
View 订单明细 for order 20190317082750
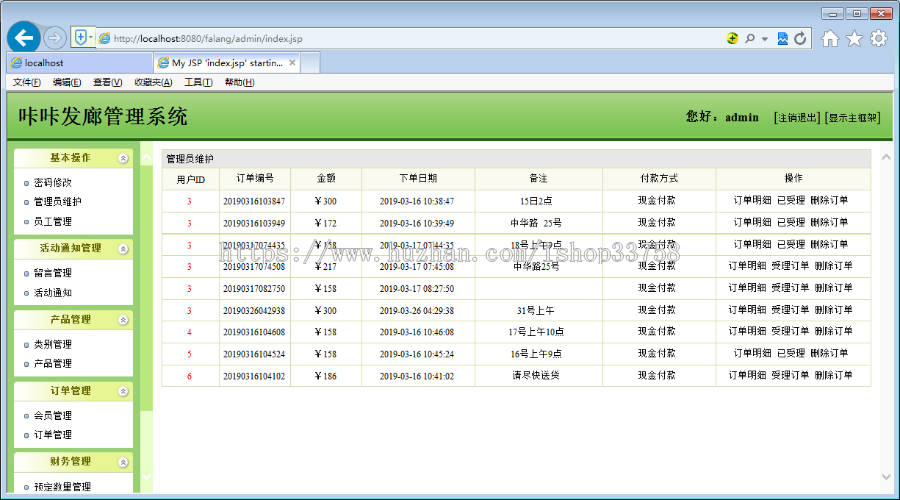[x=747, y=288]
